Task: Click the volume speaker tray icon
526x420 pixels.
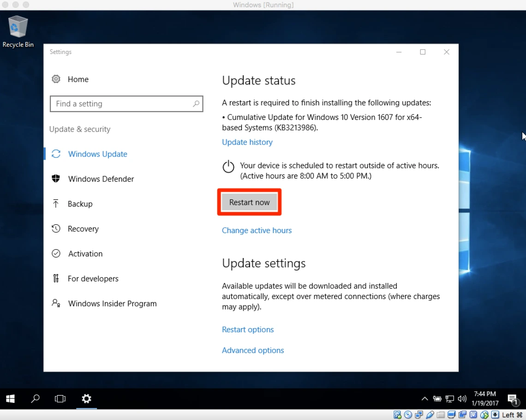Action: pos(462,398)
